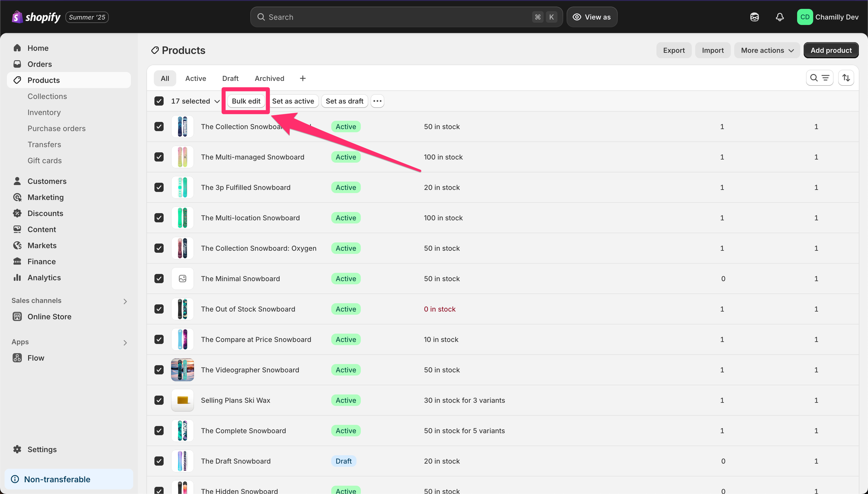Screen dimensions: 868x494
Task: Click the Markets globe icon
Action: click(17, 245)
